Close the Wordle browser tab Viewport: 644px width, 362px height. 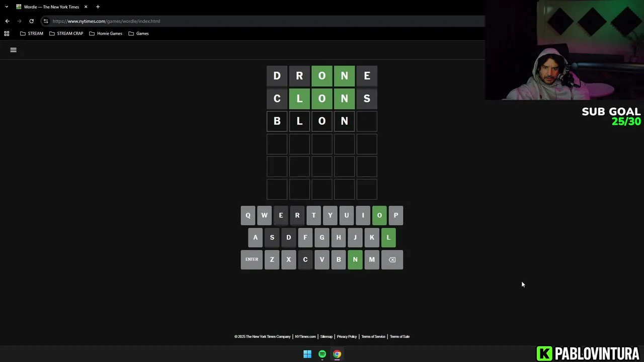86,7
